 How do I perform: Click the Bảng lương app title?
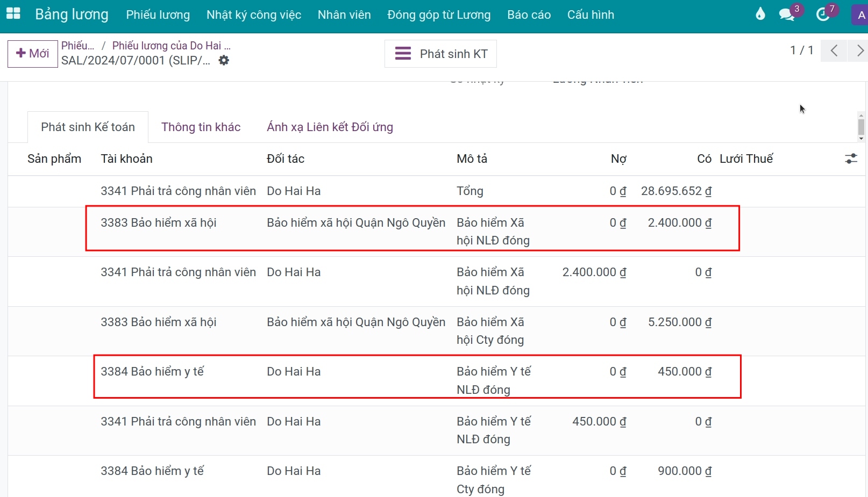coord(72,15)
